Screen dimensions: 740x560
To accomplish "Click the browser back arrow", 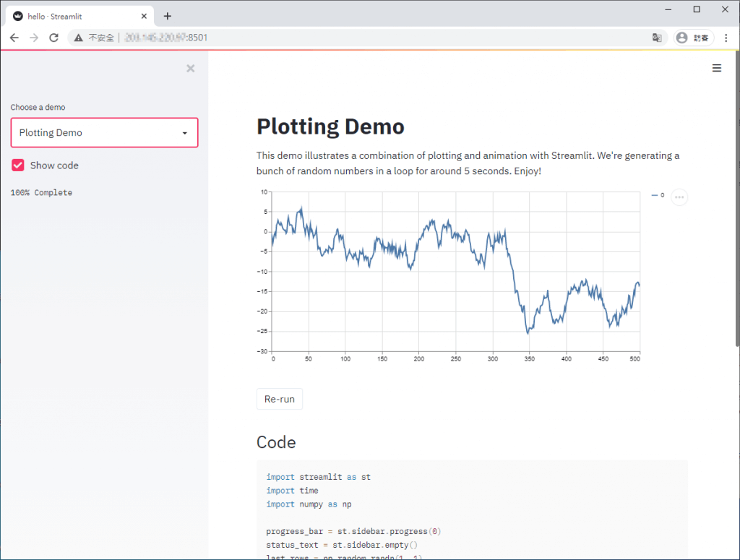I will click(x=14, y=38).
